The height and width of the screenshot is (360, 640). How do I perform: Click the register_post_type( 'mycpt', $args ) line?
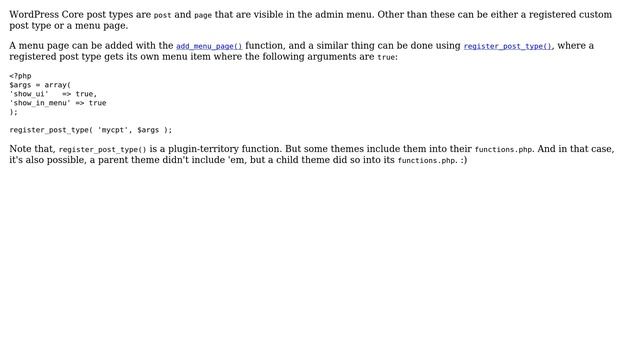click(x=91, y=130)
